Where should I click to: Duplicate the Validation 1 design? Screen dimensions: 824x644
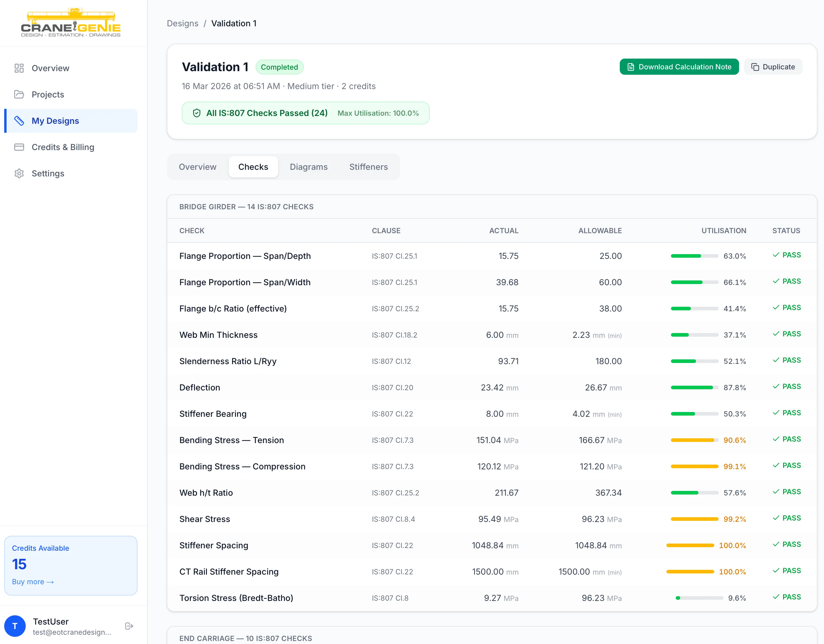click(x=773, y=67)
